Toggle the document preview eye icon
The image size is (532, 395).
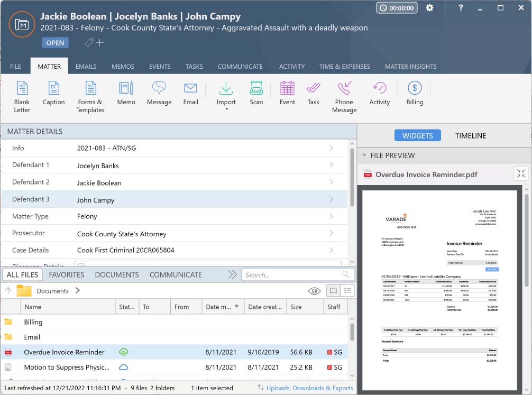[314, 290]
